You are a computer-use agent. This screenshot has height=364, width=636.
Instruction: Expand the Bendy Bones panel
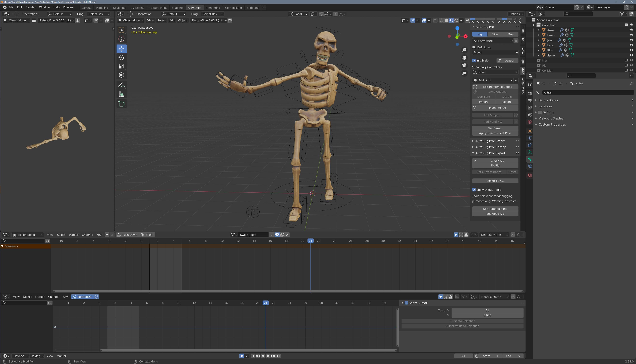coord(548,100)
